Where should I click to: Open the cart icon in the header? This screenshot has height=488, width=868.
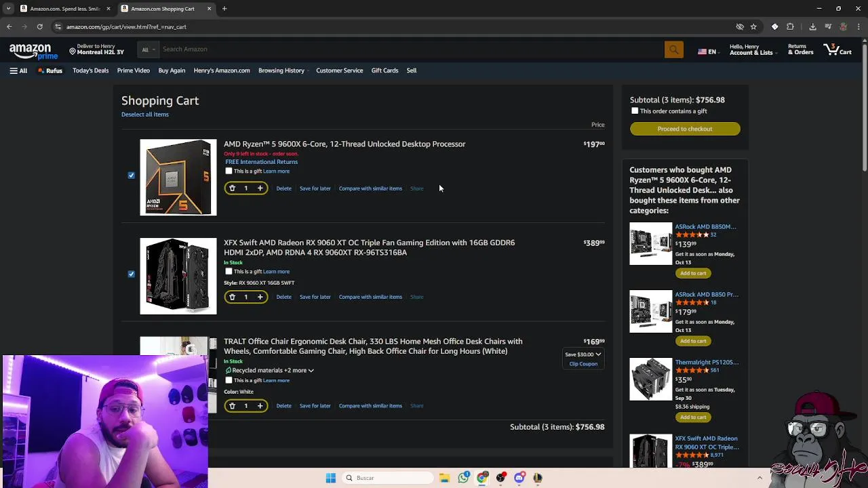[837, 49]
